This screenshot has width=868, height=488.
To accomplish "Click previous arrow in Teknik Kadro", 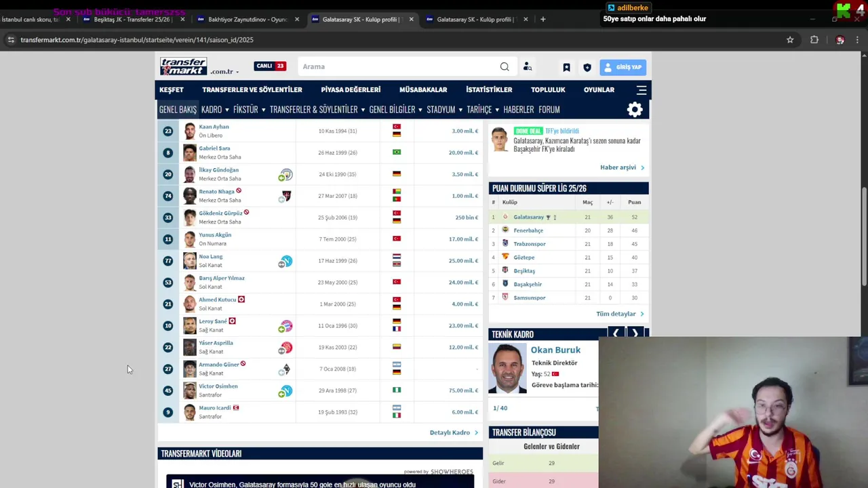I will (616, 333).
